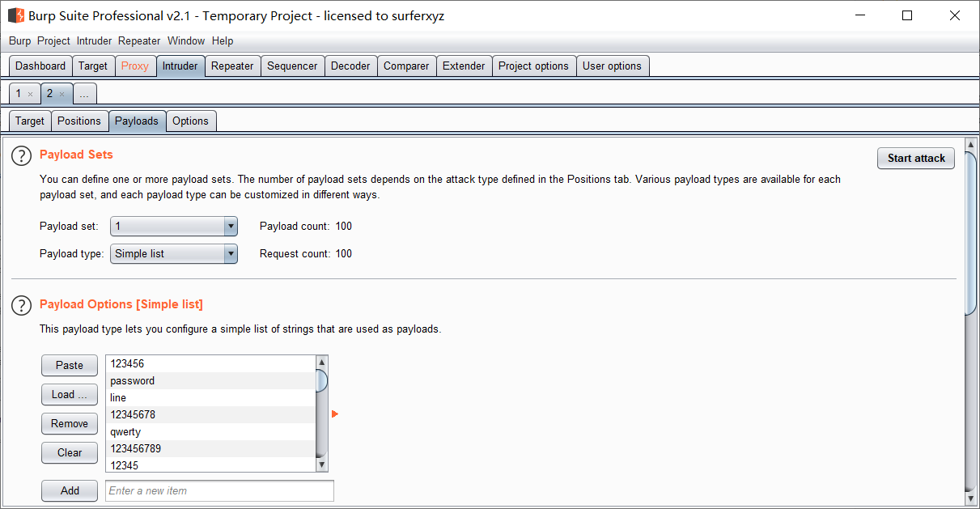Screen dimensions: 980x509
Task: Click the Add button
Action: (x=70, y=490)
